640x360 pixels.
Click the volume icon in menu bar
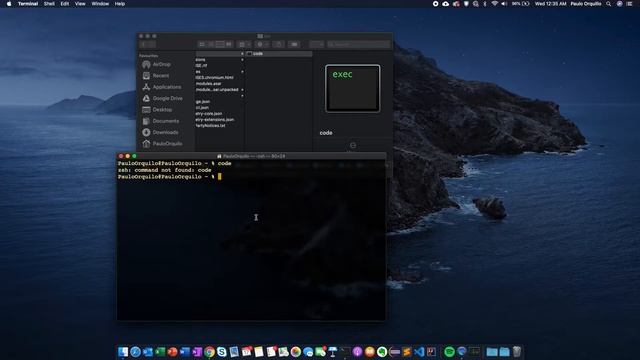504,4
